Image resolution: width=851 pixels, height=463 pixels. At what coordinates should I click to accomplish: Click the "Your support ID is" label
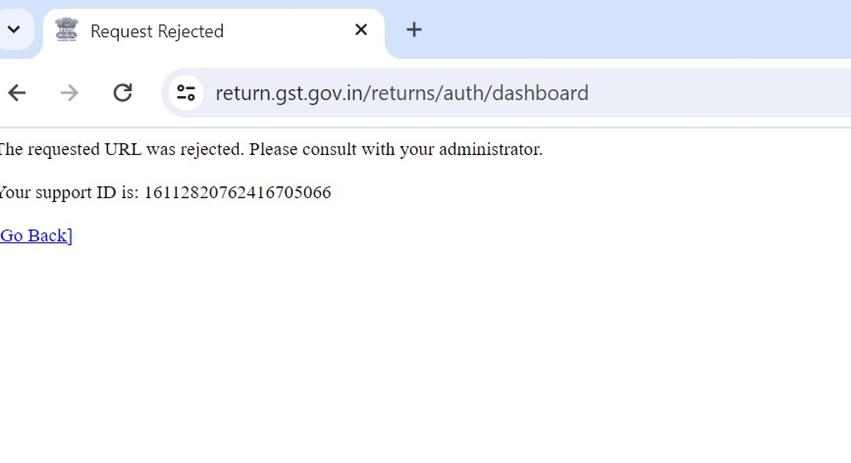click(x=70, y=192)
